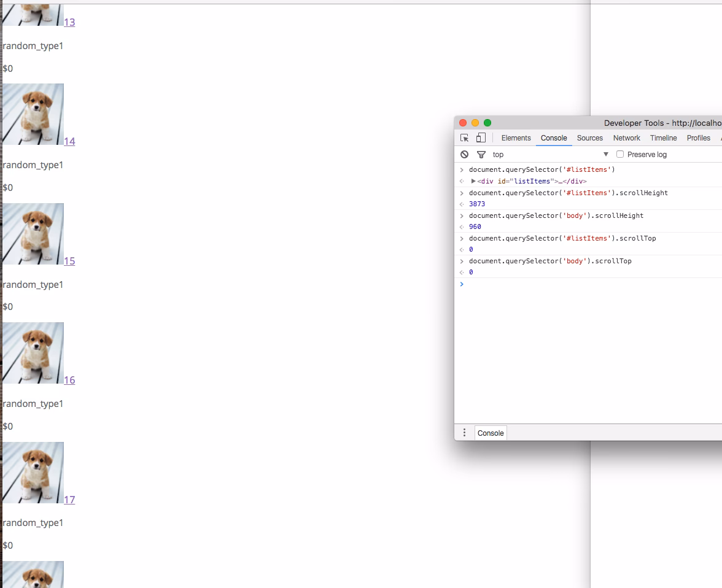Click the blue prompt chevron in console
The width and height of the screenshot is (722, 588).
pos(462,284)
